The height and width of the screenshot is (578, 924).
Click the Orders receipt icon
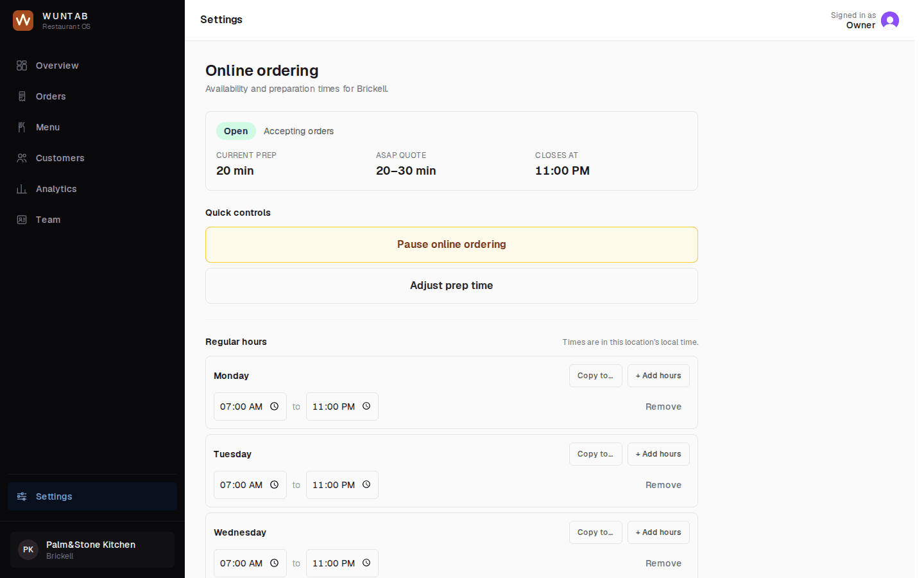pyautogui.click(x=22, y=96)
